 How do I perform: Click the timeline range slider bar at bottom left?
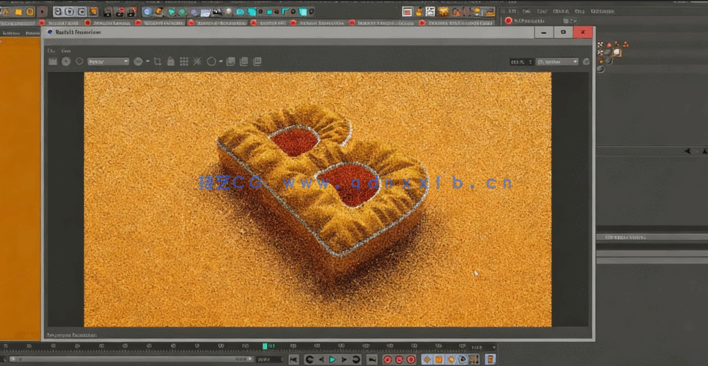pyautogui.click(x=131, y=359)
